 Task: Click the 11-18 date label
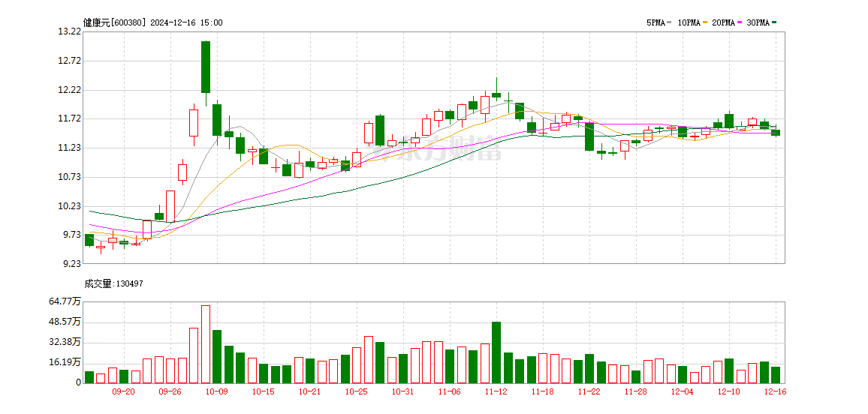point(542,391)
